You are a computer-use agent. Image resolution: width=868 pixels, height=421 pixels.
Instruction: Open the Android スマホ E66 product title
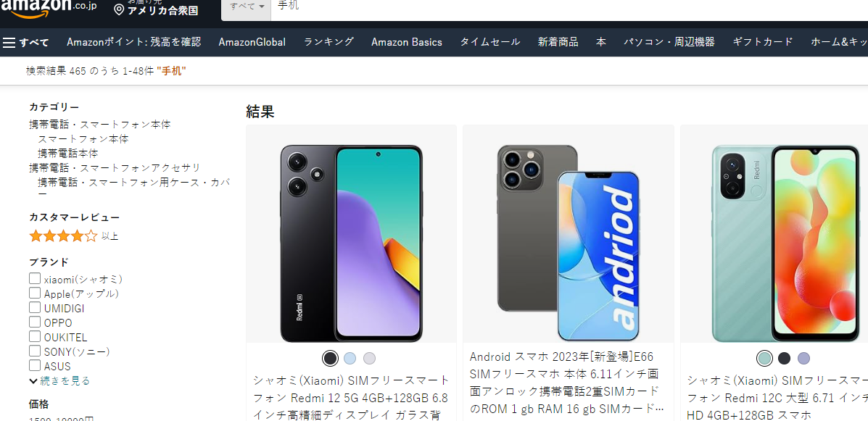567,383
